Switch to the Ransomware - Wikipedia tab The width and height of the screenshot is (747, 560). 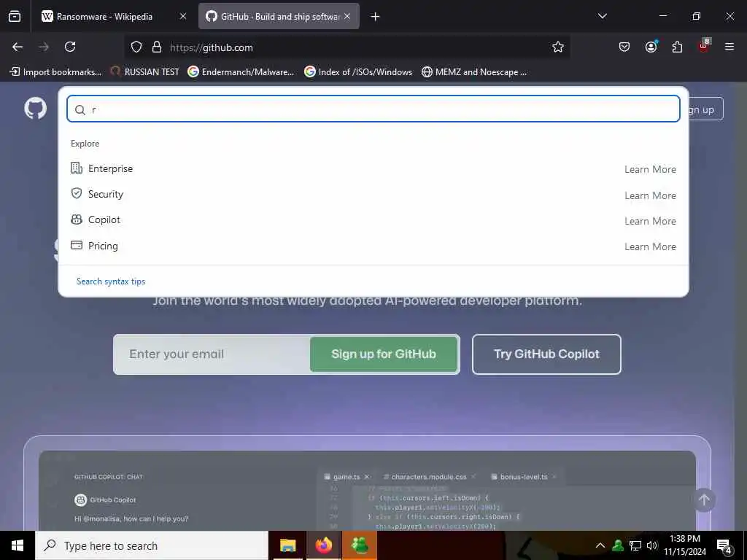point(105,17)
